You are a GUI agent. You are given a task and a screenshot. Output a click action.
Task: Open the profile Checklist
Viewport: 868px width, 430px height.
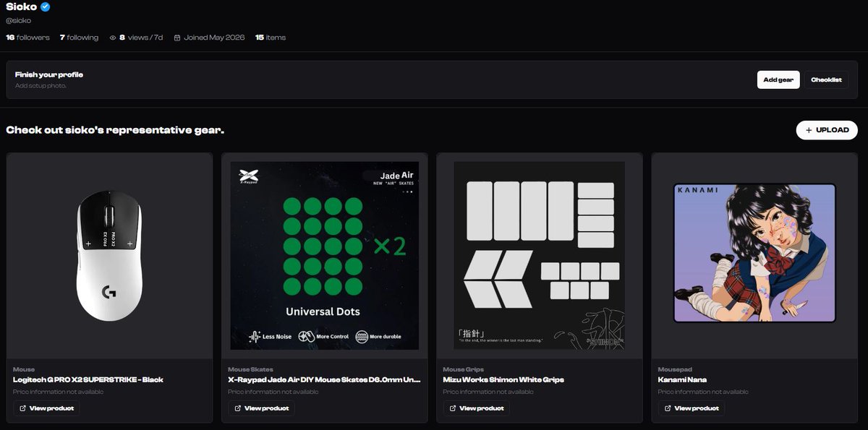pyautogui.click(x=826, y=79)
